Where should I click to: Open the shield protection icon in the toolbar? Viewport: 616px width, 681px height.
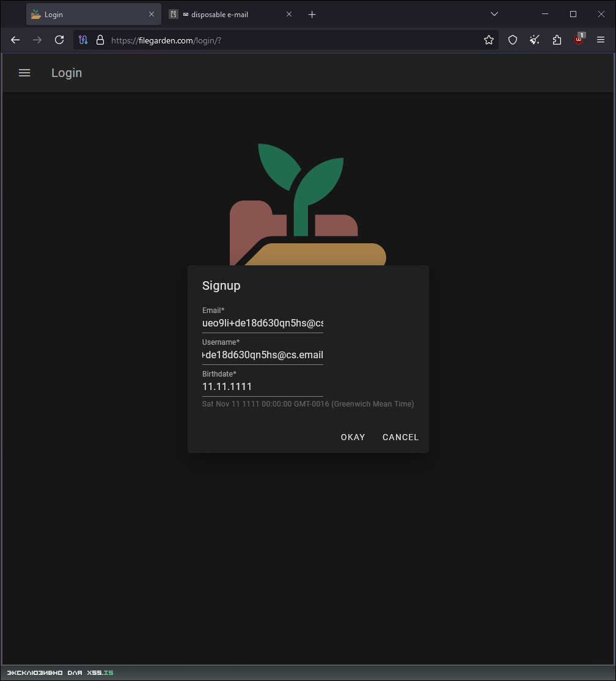click(513, 40)
